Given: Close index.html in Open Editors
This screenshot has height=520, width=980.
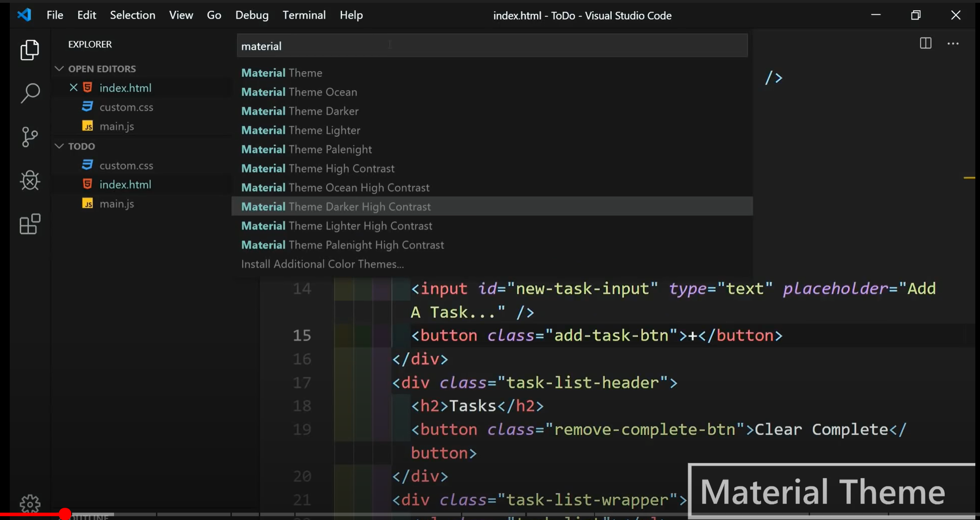Looking at the screenshot, I should [74, 88].
